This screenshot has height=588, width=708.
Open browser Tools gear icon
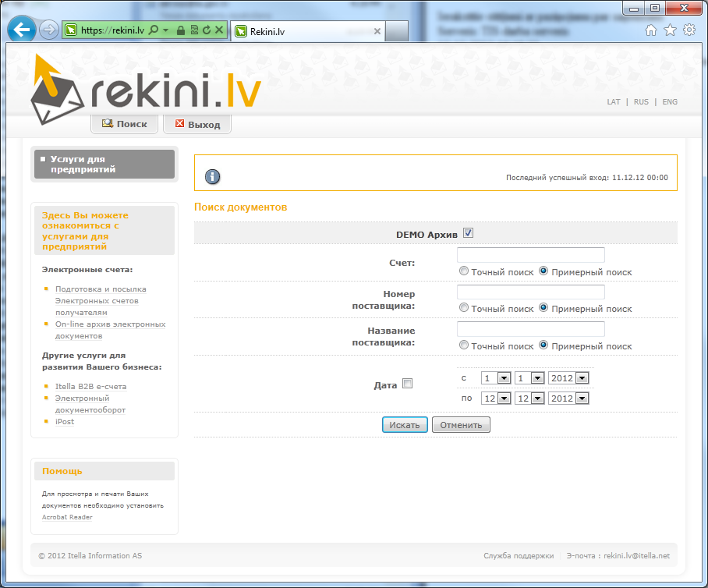(x=689, y=30)
